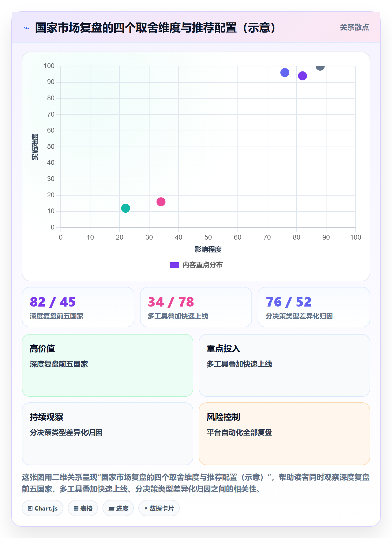Click the lightning bolt icon beside the title
This screenshot has height=538, width=392.
point(27,28)
